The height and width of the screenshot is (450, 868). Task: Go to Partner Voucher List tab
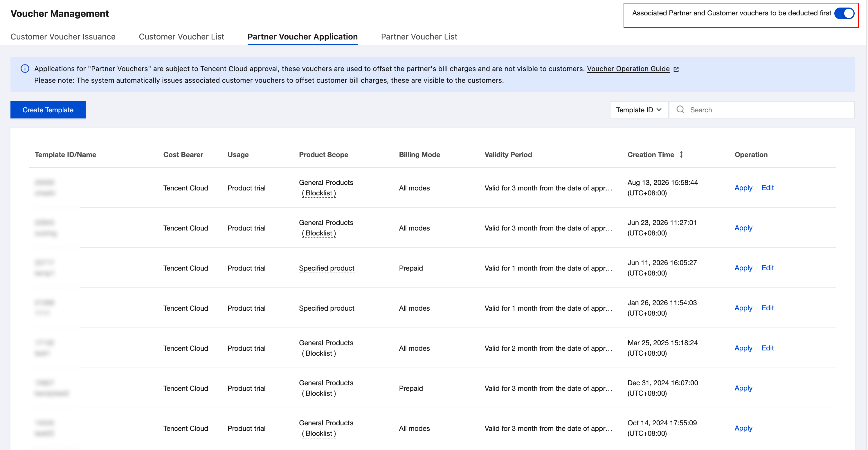(x=419, y=37)
